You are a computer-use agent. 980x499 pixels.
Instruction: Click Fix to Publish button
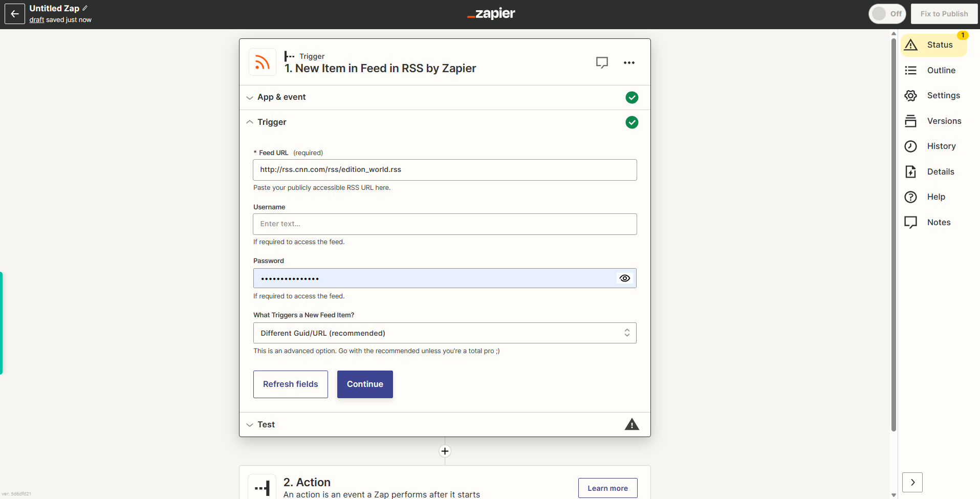click(x=944, y=14)
